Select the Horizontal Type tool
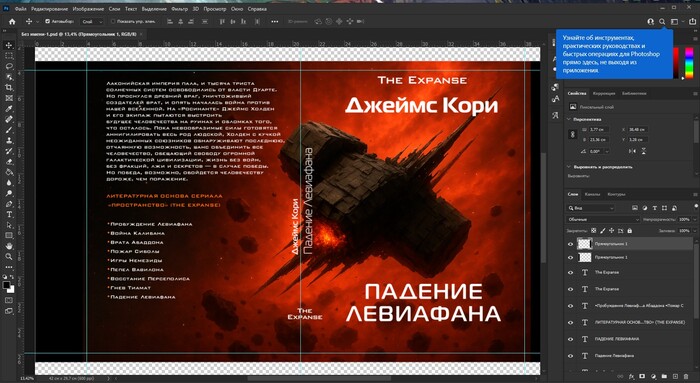Viewport: 700px width, 383px height. coord(9,215)
